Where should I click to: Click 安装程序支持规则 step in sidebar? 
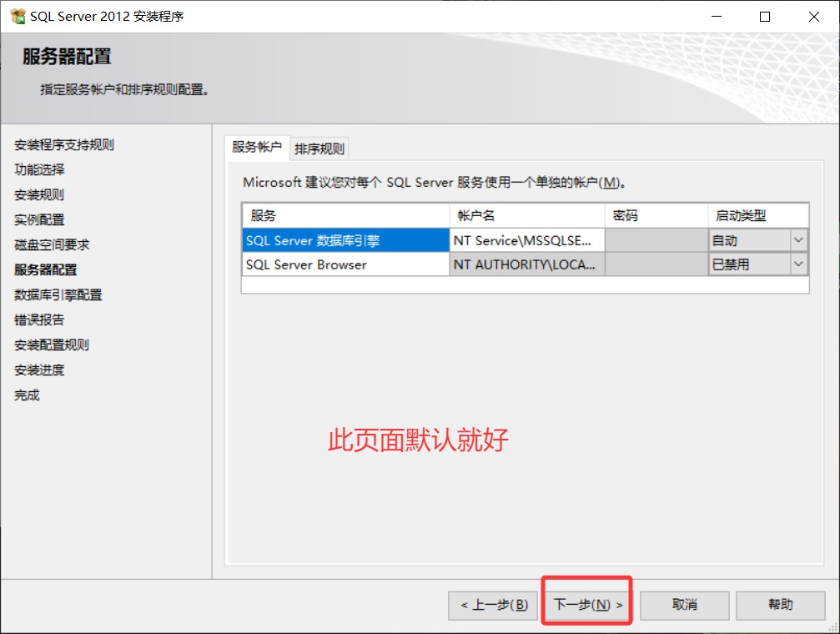coord(63,144)
